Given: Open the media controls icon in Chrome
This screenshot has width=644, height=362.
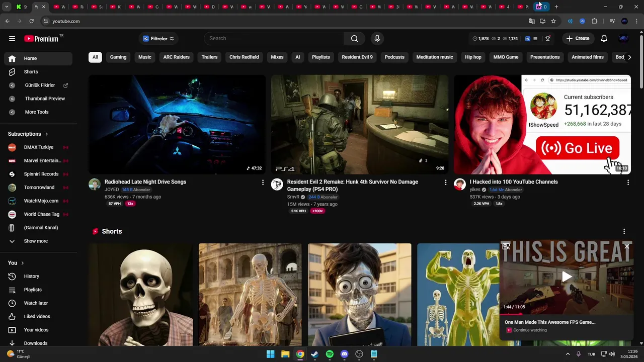Looking at the screenshot, I should (x=612, y=21).
